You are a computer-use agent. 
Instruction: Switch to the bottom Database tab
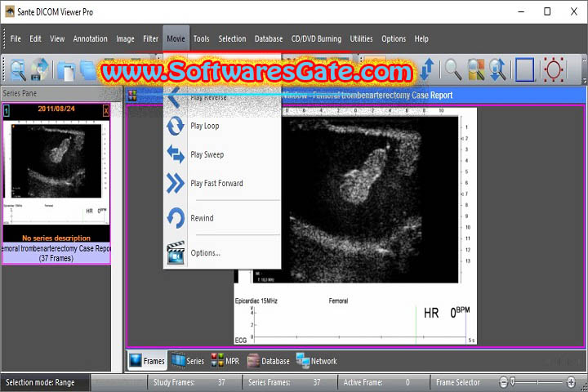pos(269,361)
